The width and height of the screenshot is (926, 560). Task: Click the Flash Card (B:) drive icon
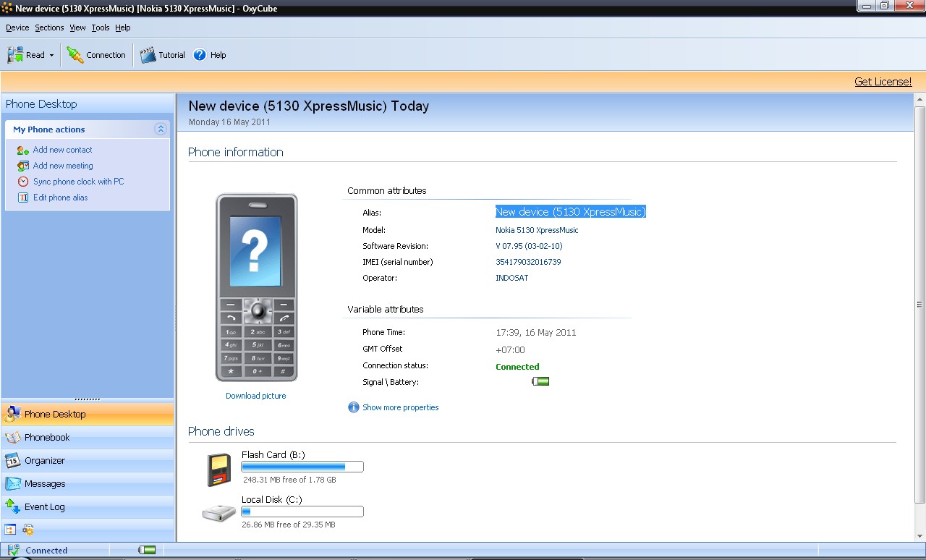(221, 469)
